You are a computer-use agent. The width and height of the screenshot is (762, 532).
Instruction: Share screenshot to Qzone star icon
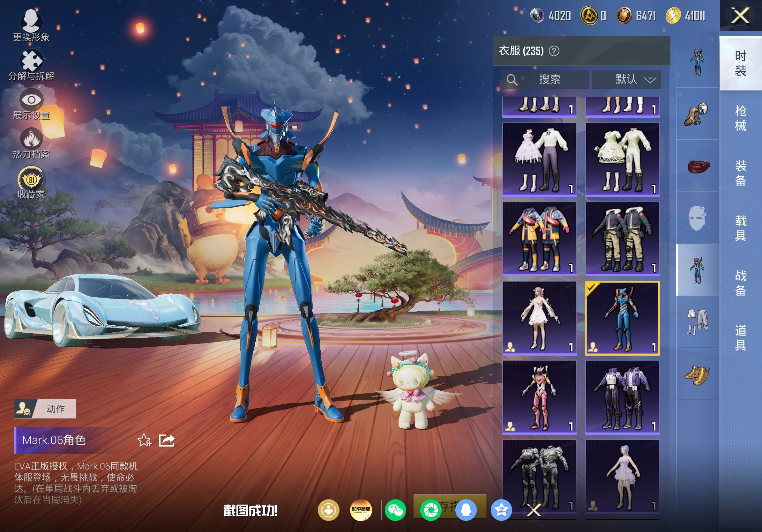pos(501,510)
